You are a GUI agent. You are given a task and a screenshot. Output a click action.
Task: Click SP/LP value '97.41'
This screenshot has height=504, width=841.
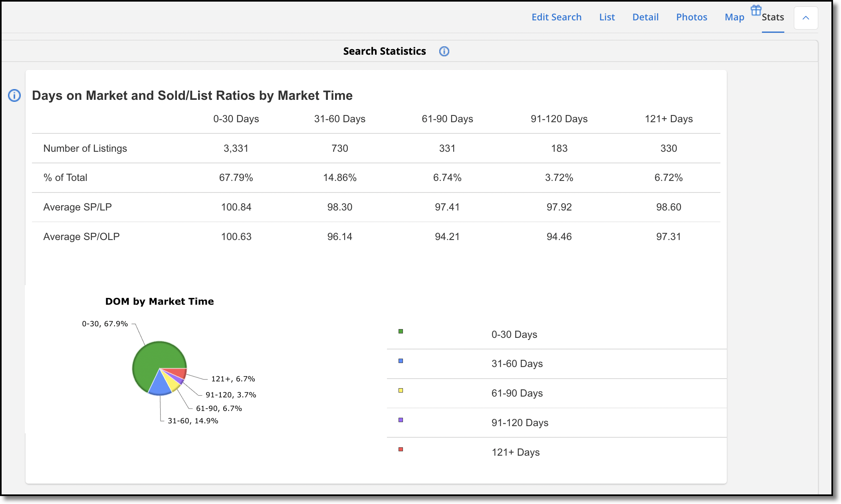(x=447, y=207)
